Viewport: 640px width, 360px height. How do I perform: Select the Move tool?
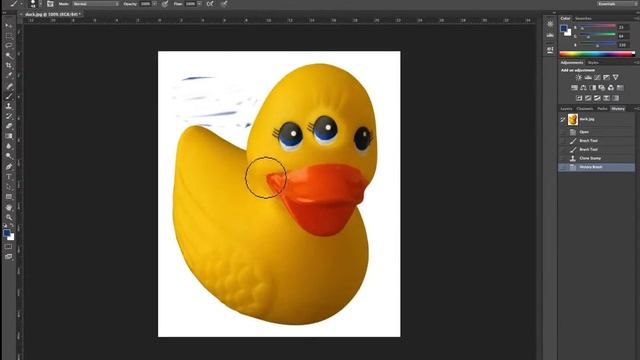9,26
